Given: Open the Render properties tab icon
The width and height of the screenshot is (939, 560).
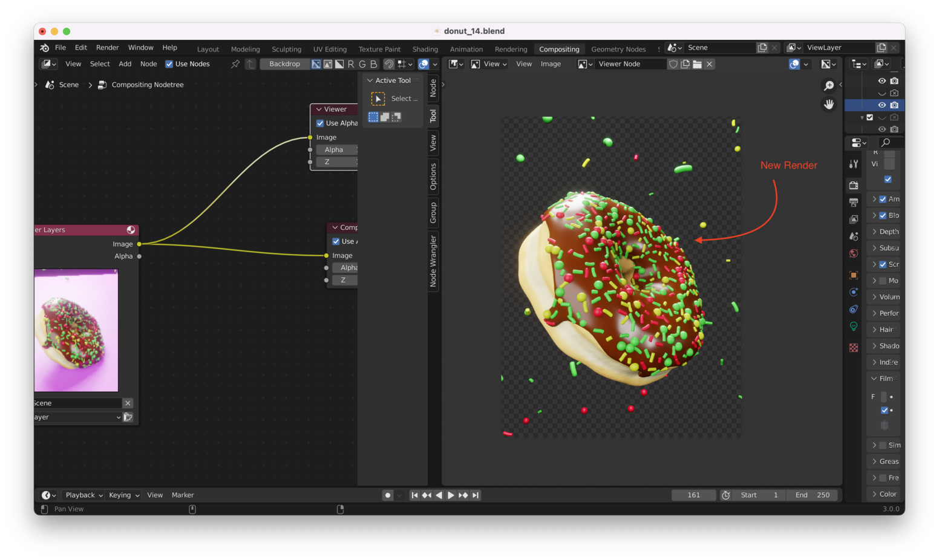Looking at the screenshot, I should 854,186.
